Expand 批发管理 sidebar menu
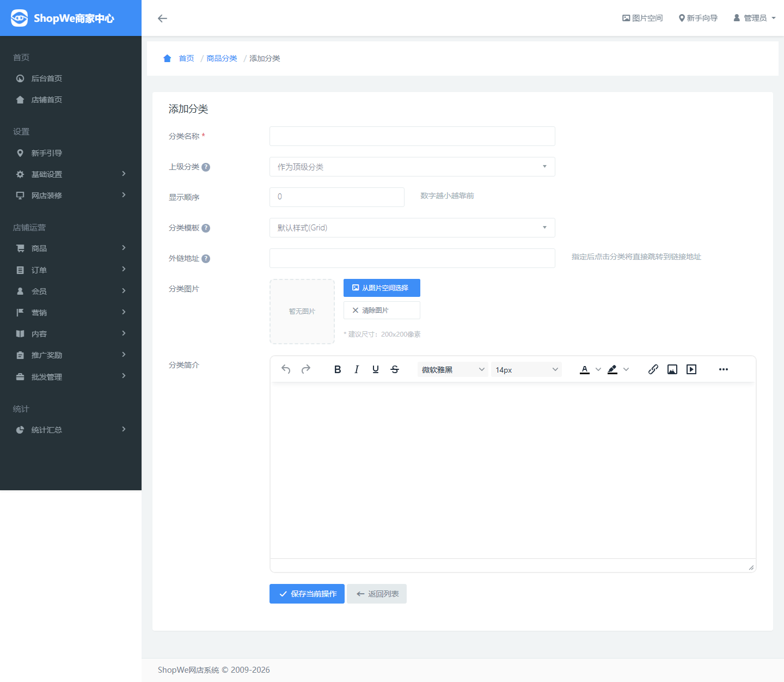 click(x=71, y=377)
